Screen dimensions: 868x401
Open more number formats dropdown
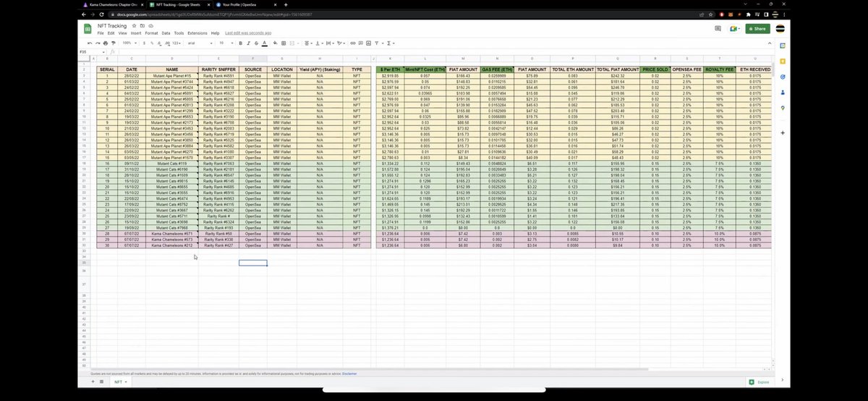point(176,43)
